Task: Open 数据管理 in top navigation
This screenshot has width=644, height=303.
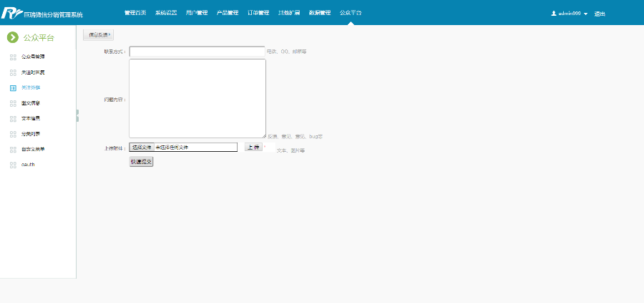Action: pos(320,13)
